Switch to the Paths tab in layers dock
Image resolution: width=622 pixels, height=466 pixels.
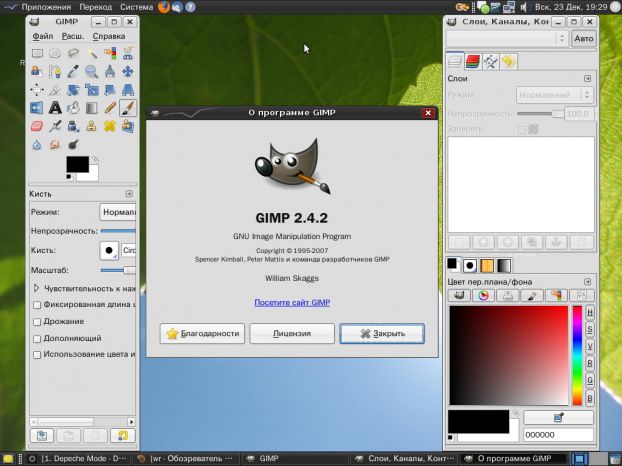point(491,61)
